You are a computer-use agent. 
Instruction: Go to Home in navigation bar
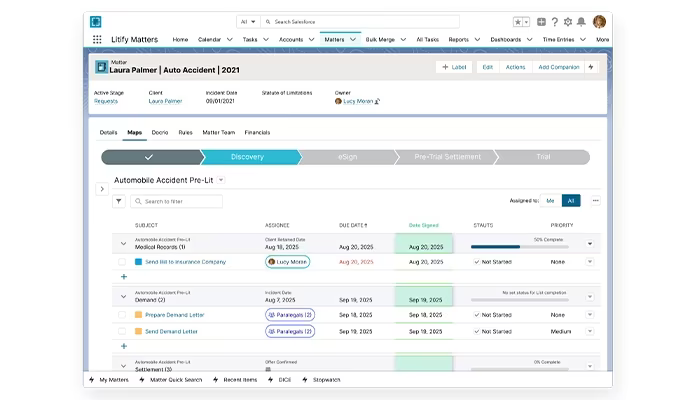coord(180,39)
